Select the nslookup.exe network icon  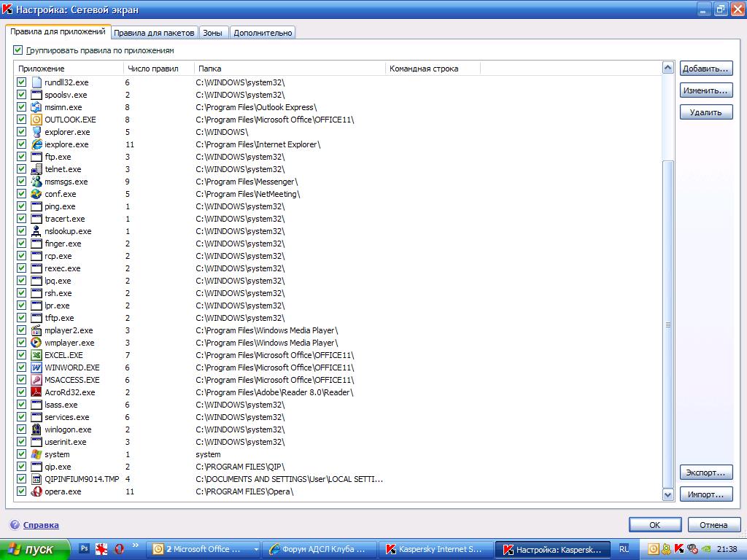pos(36,231)
